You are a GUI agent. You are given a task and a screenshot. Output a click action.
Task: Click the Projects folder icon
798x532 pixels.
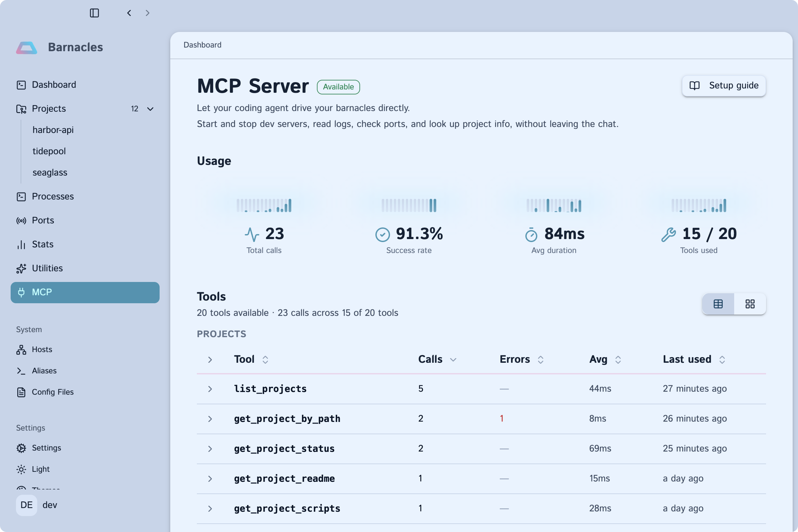click(x=21, y=109)
